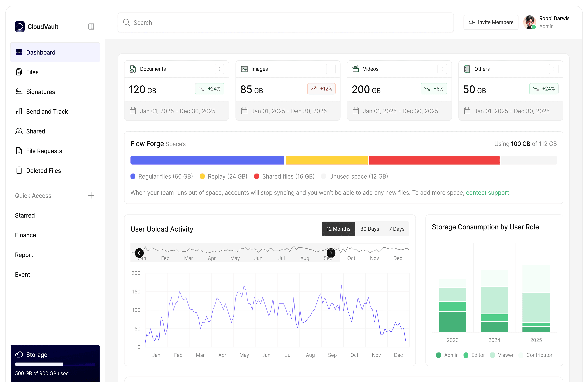
Task: Add a Quick Access item with plus
Action: 91,196
